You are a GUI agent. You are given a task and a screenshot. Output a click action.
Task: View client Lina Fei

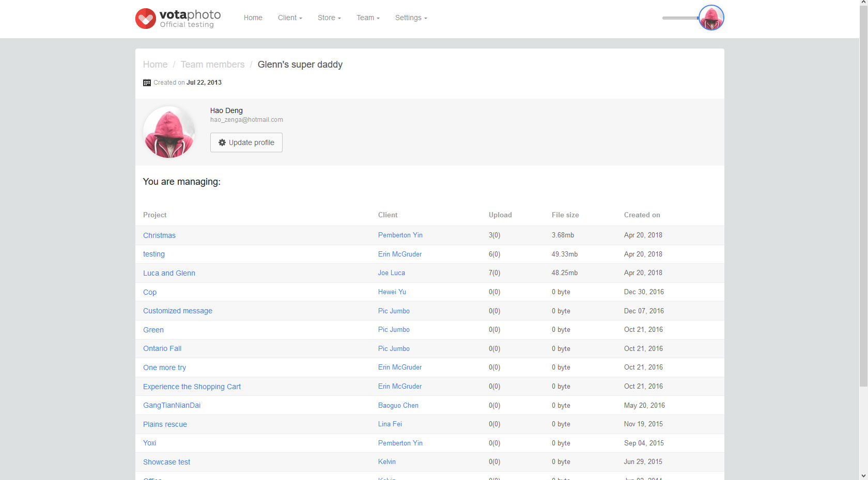pos(390,424)
